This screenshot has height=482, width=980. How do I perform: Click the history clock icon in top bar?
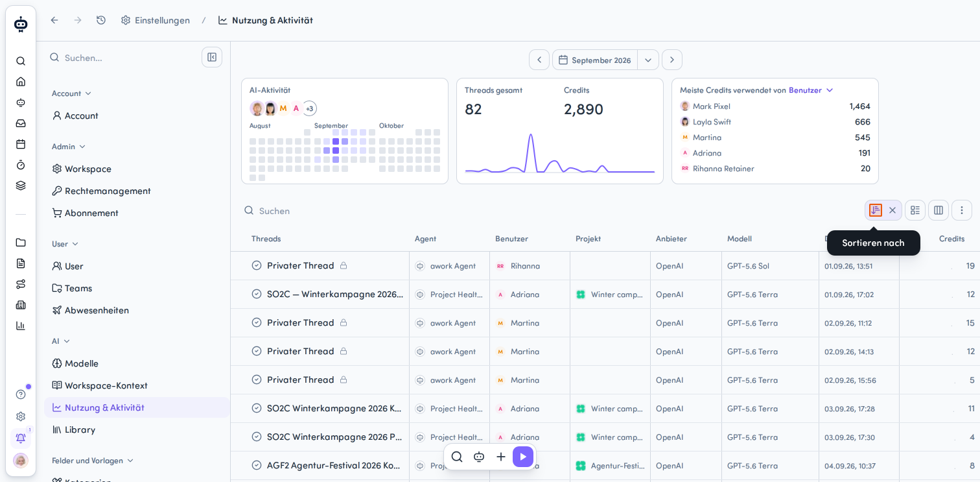point(101,20)
